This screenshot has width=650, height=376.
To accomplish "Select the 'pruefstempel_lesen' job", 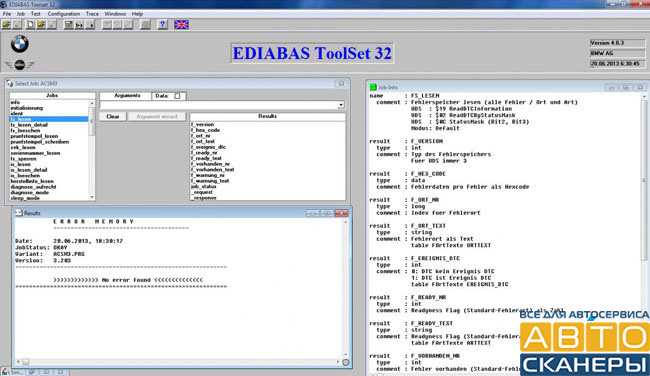I will point(34,136).
